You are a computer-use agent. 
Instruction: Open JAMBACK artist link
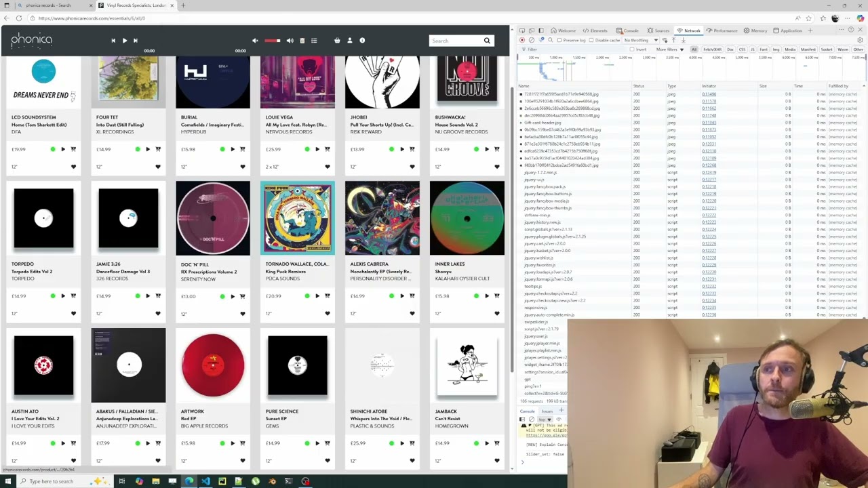point(446,411)
